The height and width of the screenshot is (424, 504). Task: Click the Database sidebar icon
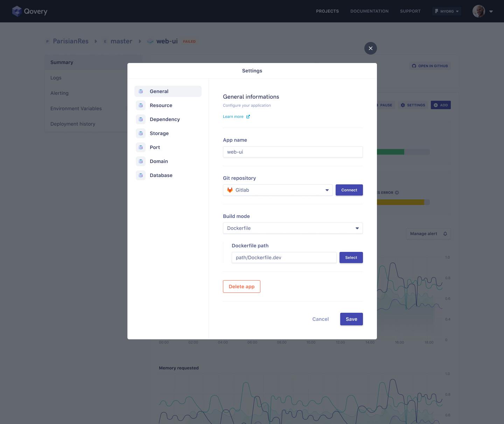(141, 175)
